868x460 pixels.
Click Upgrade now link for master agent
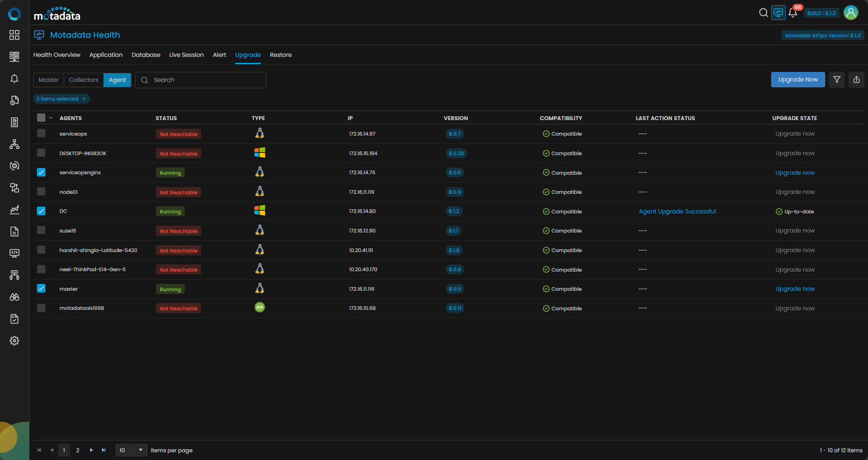pyautogui.click(x=795, y=289)
